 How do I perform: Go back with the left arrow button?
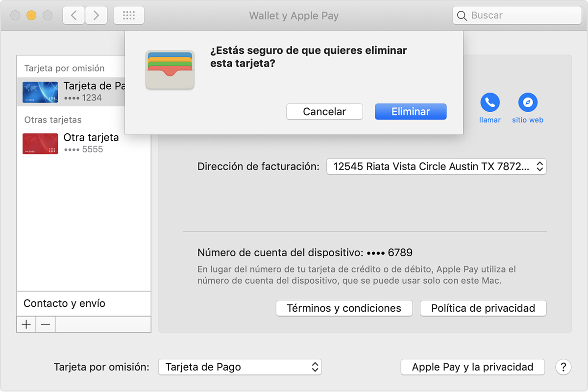point(73,16)
